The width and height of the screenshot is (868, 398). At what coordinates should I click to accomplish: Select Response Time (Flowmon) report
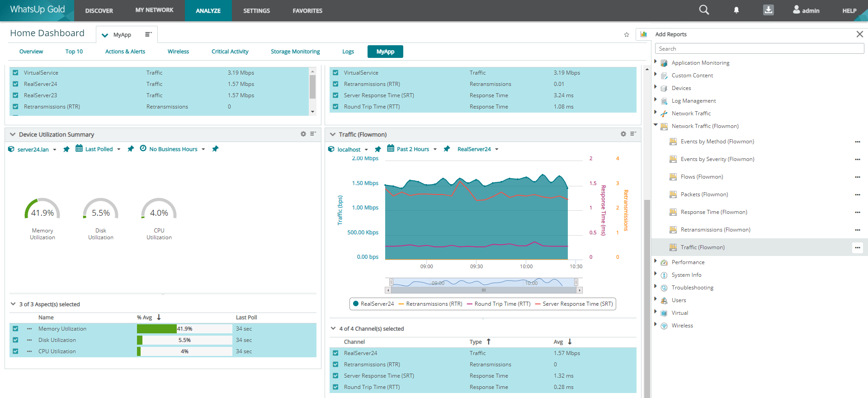713,212
